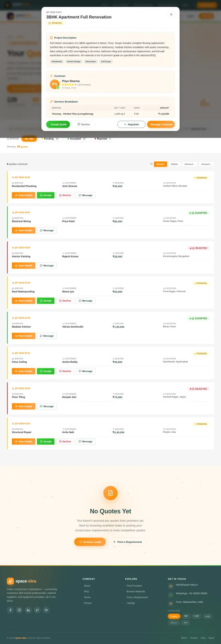Click Accept Quote in the modal
The width and height of the screenshot is (221, 644).
[58, 124]
